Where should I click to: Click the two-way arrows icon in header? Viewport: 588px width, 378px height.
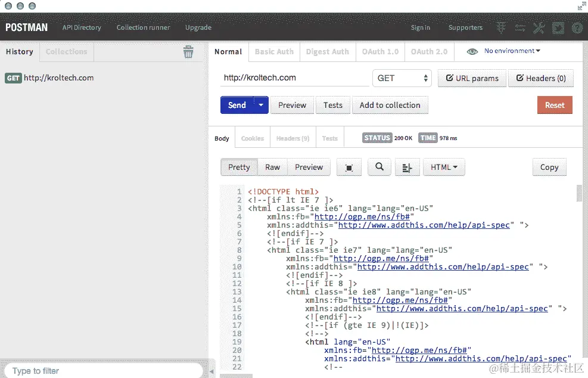[520, 28]
